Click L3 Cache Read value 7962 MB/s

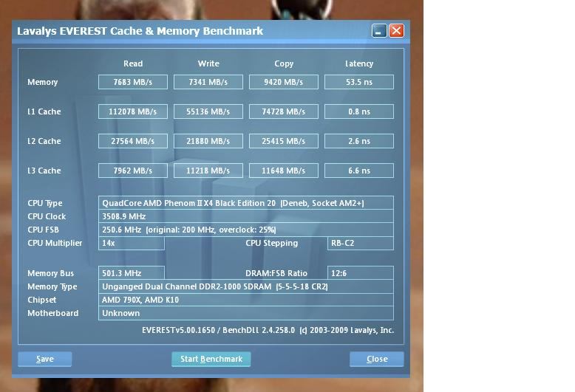pyautogui.click(x=133, y=171)
